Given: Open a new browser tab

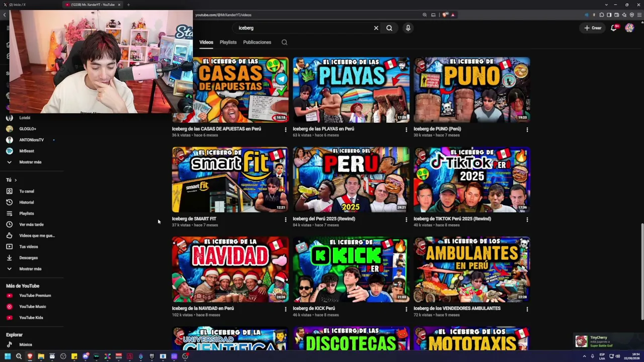Looking at the screenshot, I should pyautogui.click(x=128, y=5).
